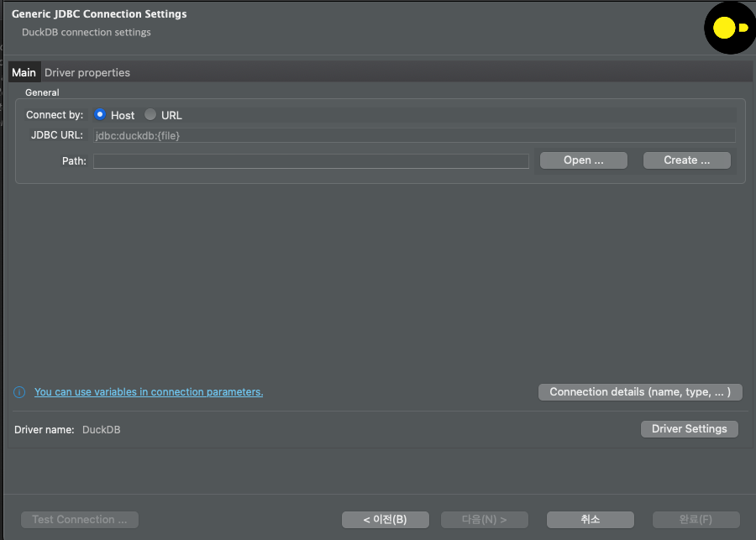Click the JDBC URL field
Viewport: 756px width, 540px height.
pyautogui.click(x=414, y=135)
